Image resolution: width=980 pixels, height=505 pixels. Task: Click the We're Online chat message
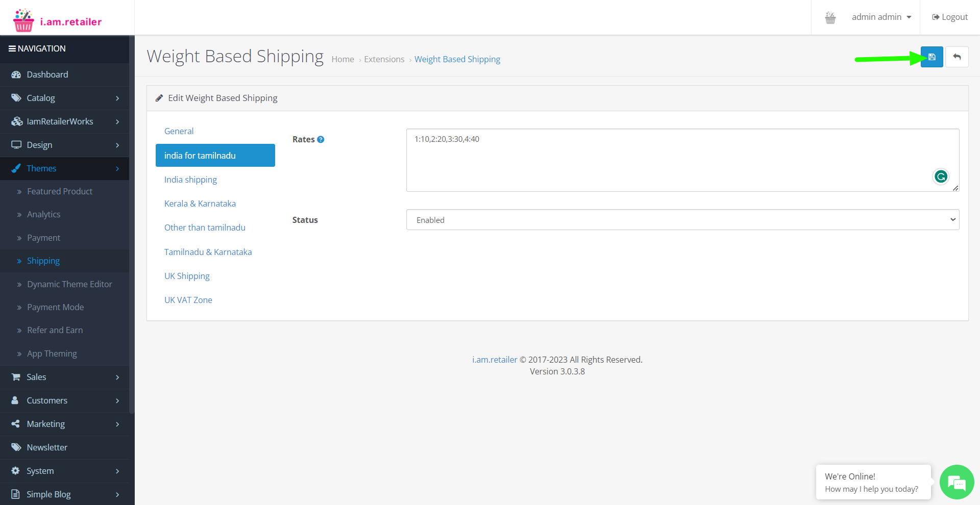click(873, 482)
